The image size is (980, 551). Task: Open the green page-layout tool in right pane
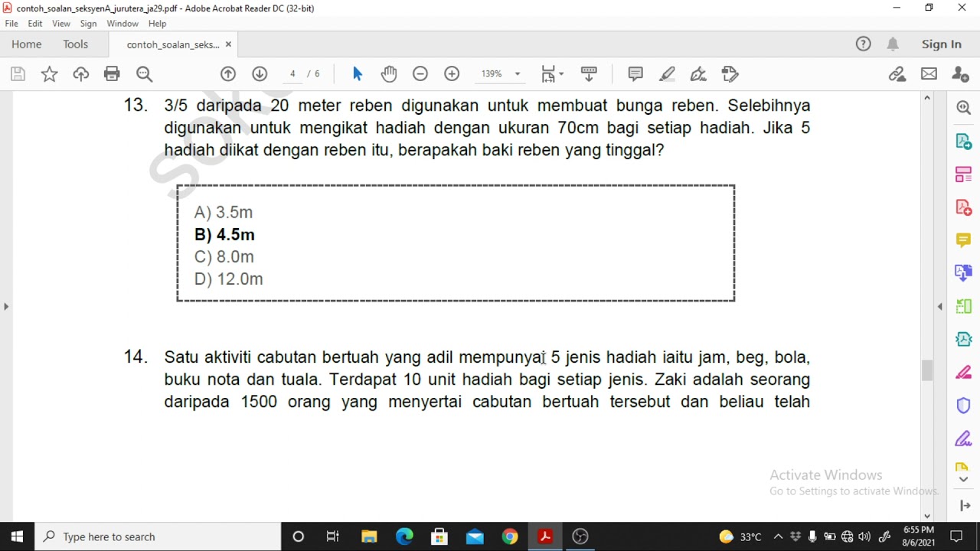pyautogui.click(x=963, y=306)
